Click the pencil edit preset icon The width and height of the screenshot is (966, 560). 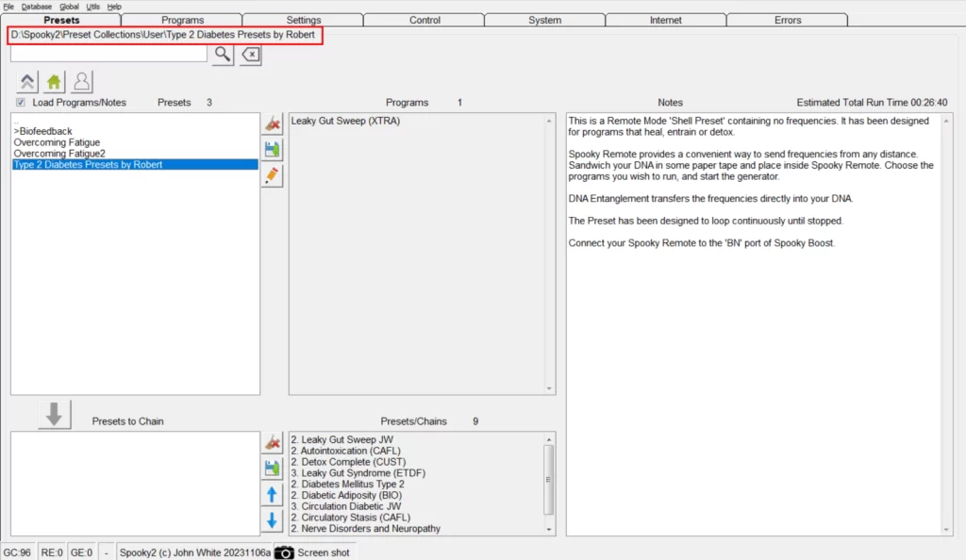click(x=273, y=175)
